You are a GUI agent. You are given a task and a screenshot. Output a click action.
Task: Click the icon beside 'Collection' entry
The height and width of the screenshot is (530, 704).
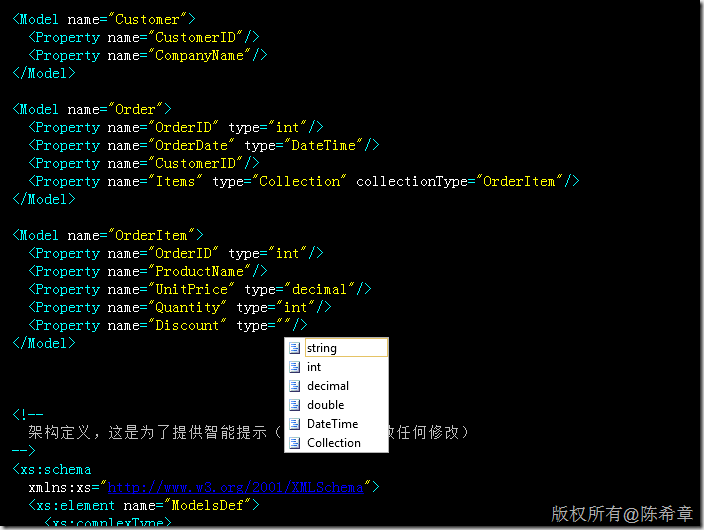coord(295,443)
